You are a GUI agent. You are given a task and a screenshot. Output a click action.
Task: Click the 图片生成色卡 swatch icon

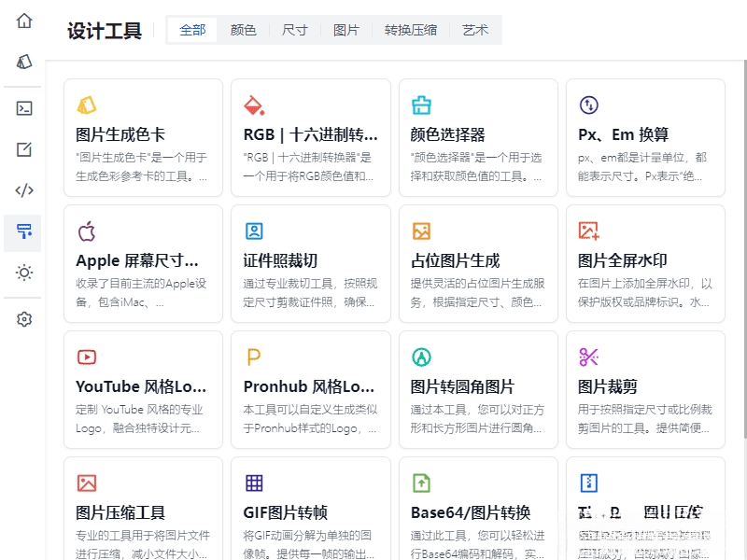[86, 105]
